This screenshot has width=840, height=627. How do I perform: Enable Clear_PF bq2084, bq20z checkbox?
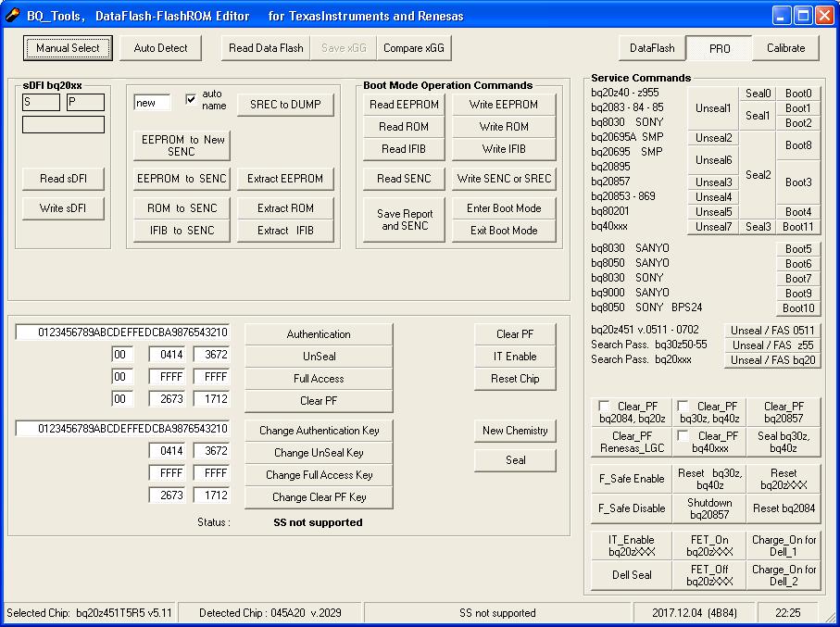coord(604,406)
